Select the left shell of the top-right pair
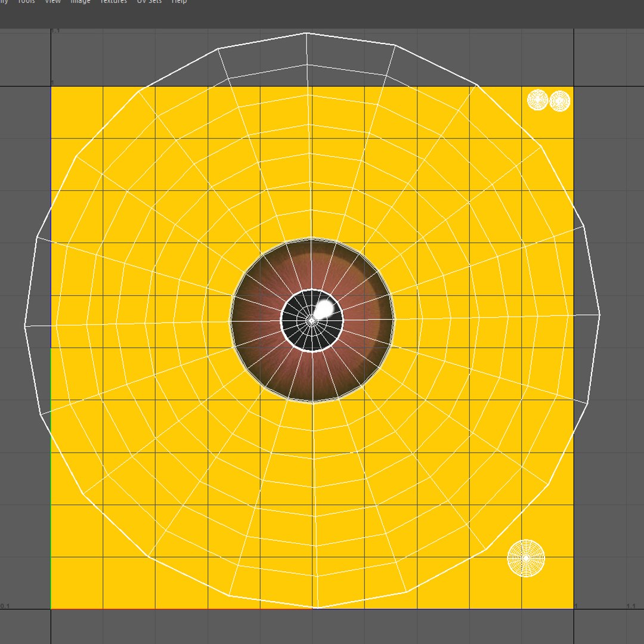Image resolution: width=644 pixels, height=644 pixels. (x=538, y=100)
